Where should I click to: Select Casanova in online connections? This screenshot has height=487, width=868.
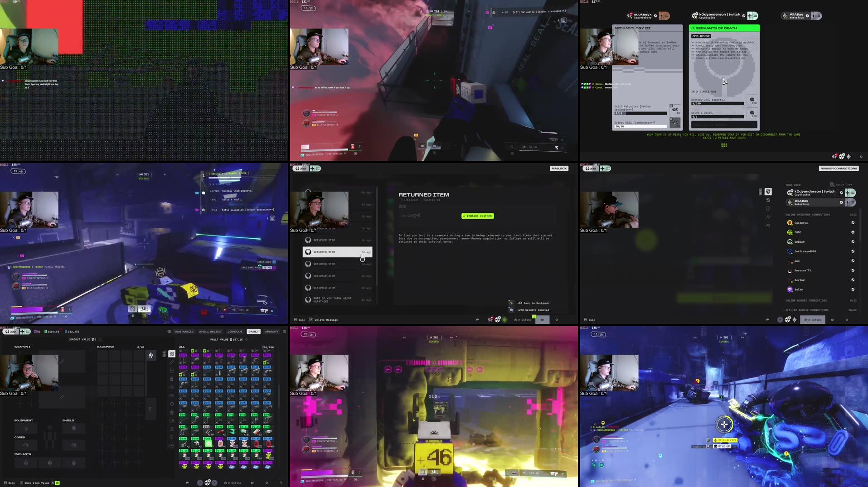(820, 223)
